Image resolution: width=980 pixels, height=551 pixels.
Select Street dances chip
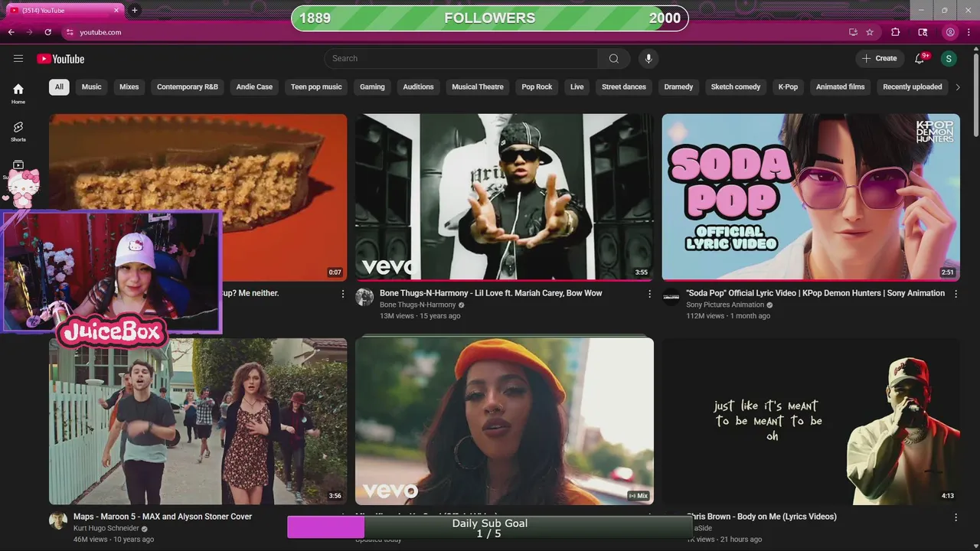(x=624, y=87)
